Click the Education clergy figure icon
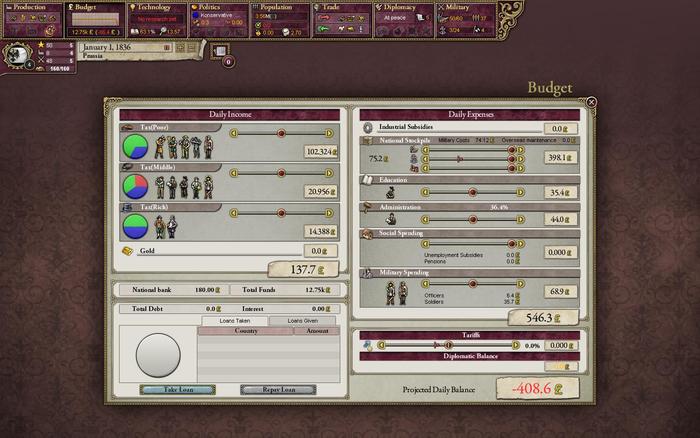This screenshot has height=438, width=700. point(391,192)
